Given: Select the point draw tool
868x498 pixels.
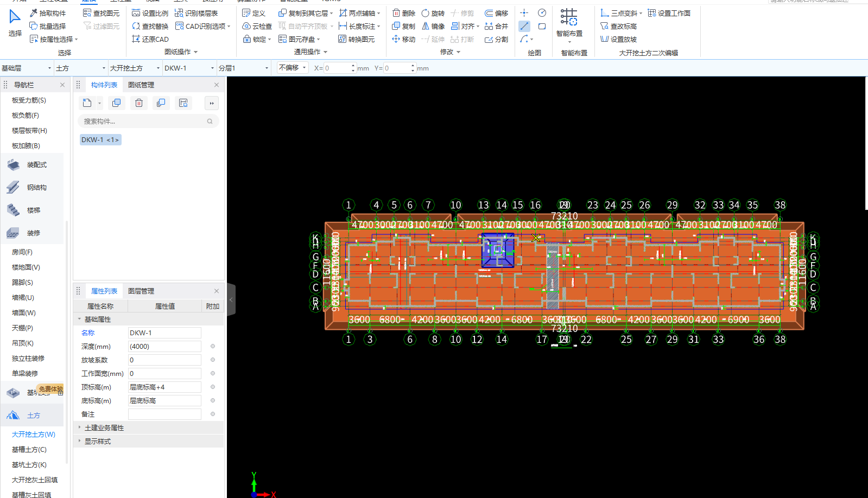Looking at the screenshot, I should coord(524,12).
